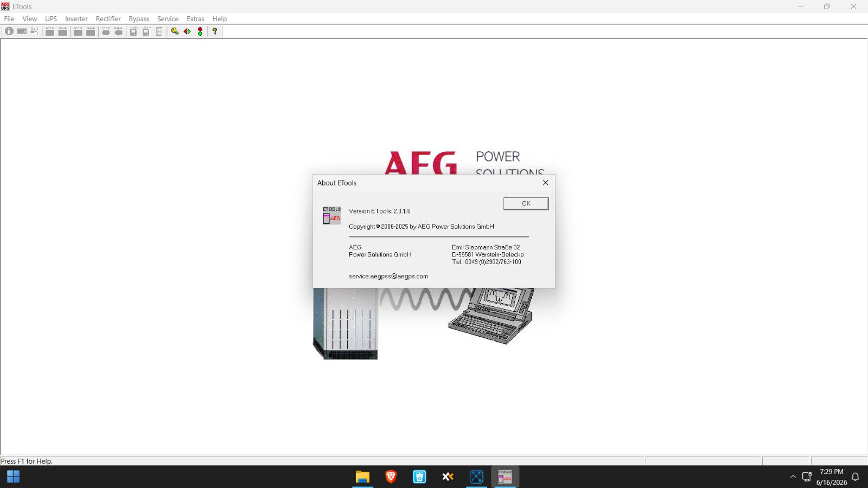
Task: Click the floppy icon labeled →UPS
Action: pyautogui.click(x=133, y=31)
